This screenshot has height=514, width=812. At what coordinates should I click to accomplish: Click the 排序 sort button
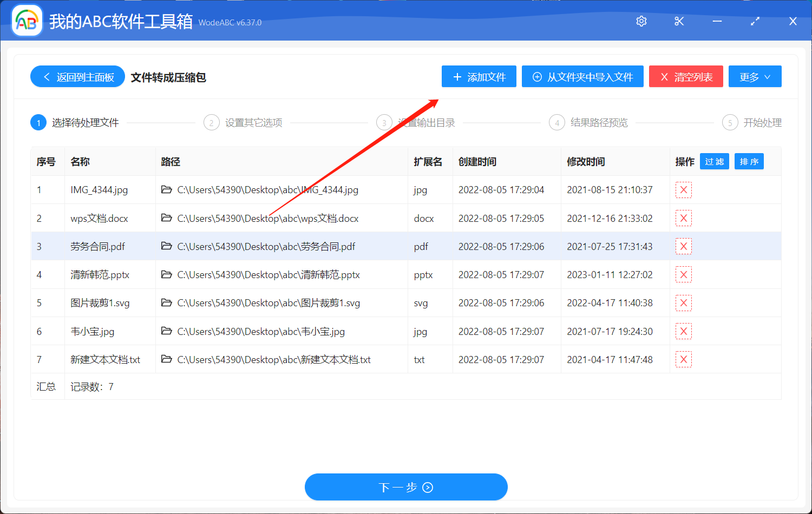click(749, 161)
